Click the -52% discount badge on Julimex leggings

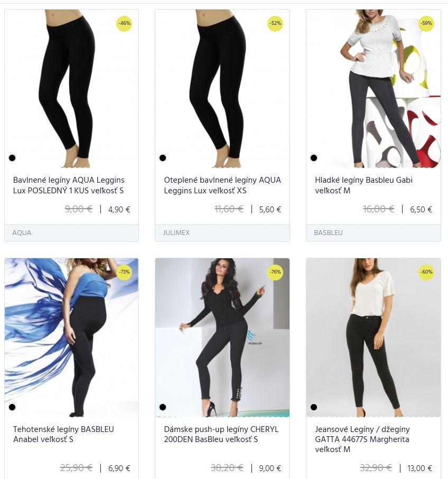275,23
